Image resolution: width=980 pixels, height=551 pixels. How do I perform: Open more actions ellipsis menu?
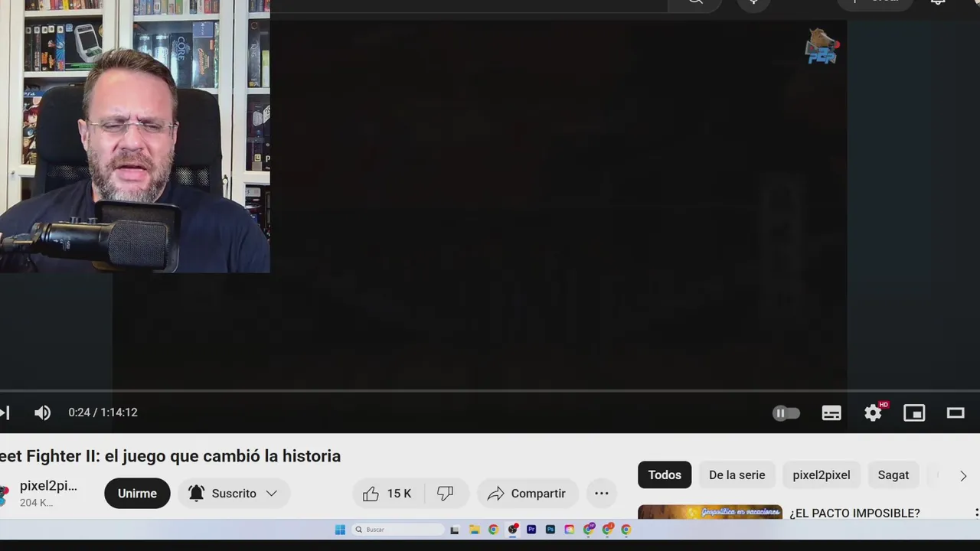602,494
